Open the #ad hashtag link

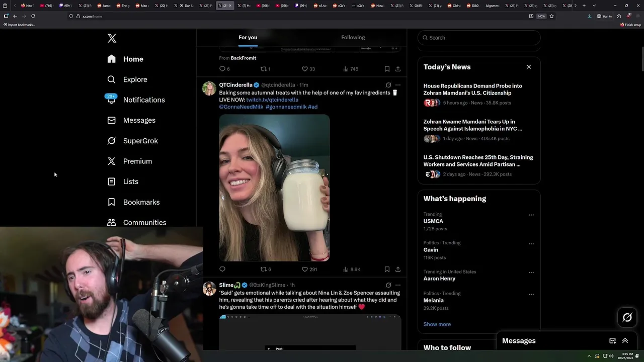pyautogui.click(x=312, y=107)
